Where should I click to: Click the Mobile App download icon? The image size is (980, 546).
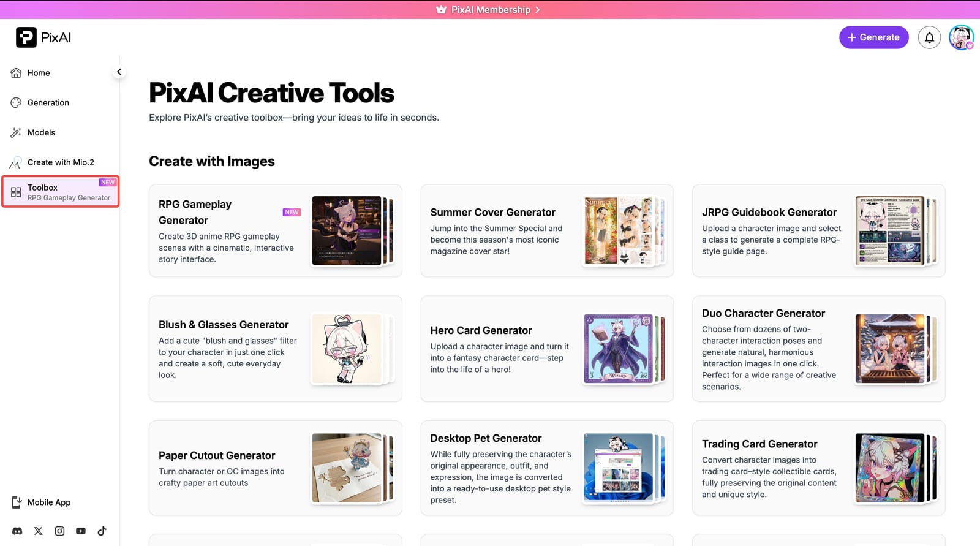17,502
